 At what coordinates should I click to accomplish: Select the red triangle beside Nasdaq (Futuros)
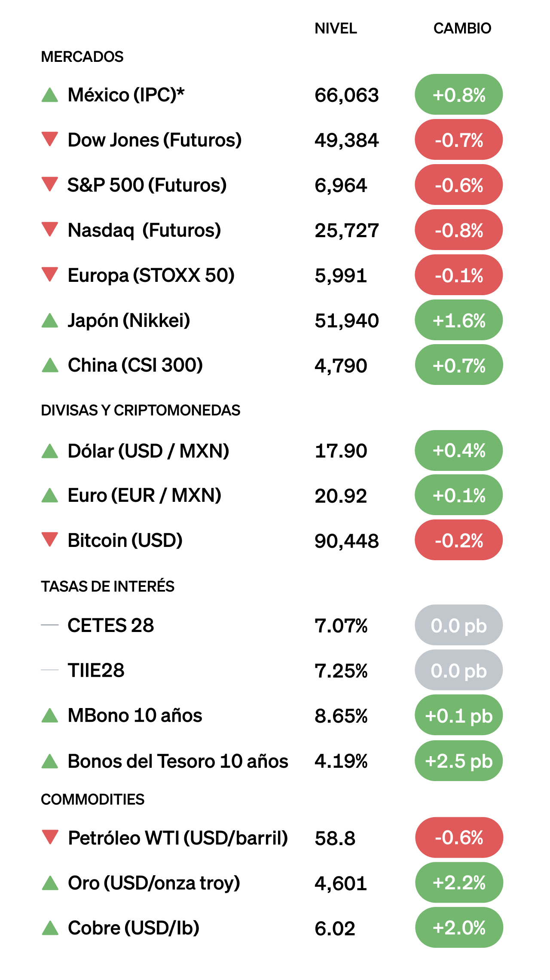(50, 229)
